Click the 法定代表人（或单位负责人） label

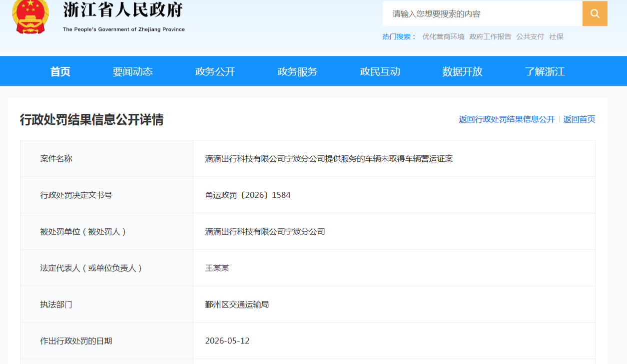point(92,268)
